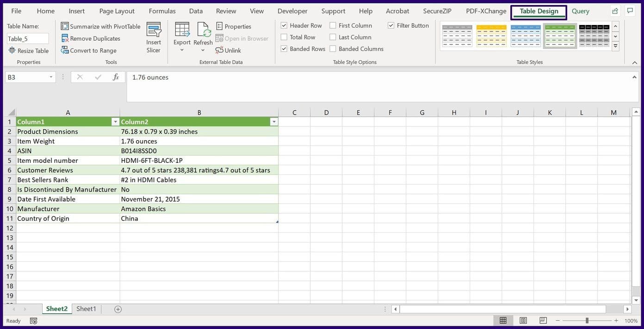Open Column2 filter dropdown
The height and width of the screenshot is (329, 644).
(x=274, y=122)
